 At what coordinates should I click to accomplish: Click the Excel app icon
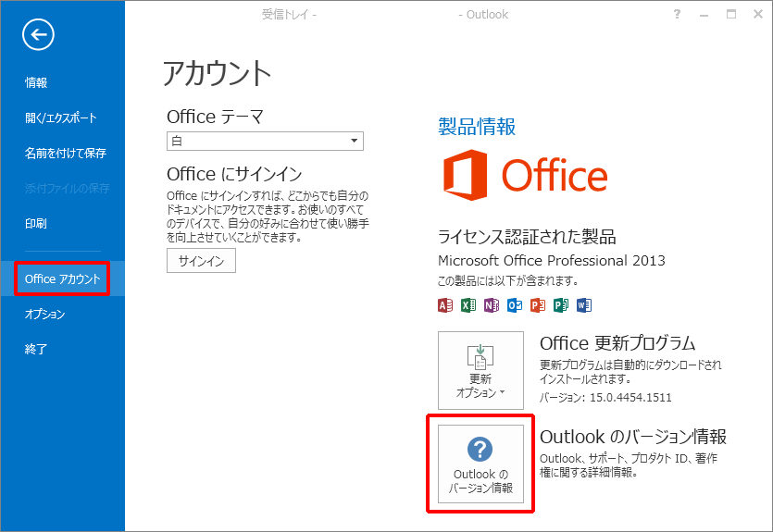[468, 305]
